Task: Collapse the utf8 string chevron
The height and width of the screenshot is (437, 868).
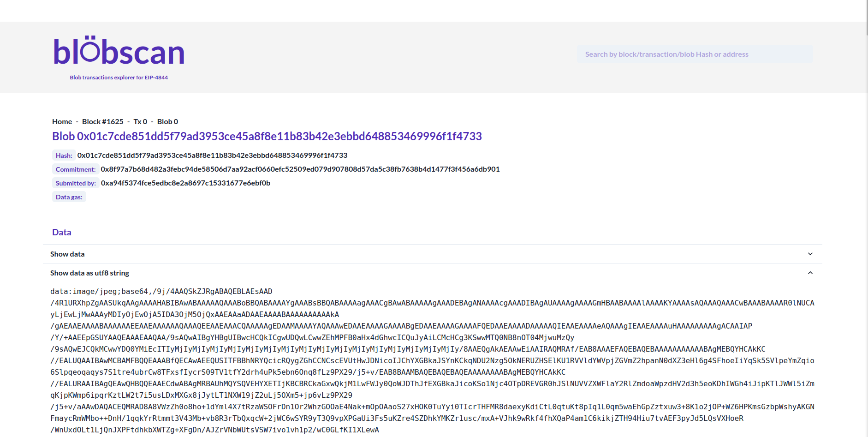Action: (810, 273)
